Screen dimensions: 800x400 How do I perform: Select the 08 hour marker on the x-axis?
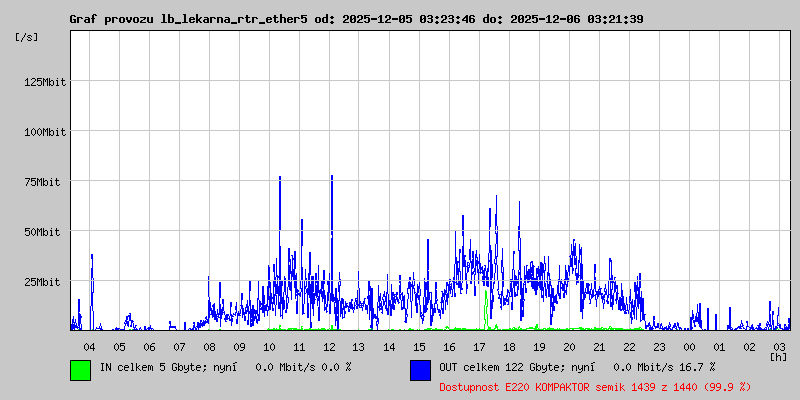(209, 346)
